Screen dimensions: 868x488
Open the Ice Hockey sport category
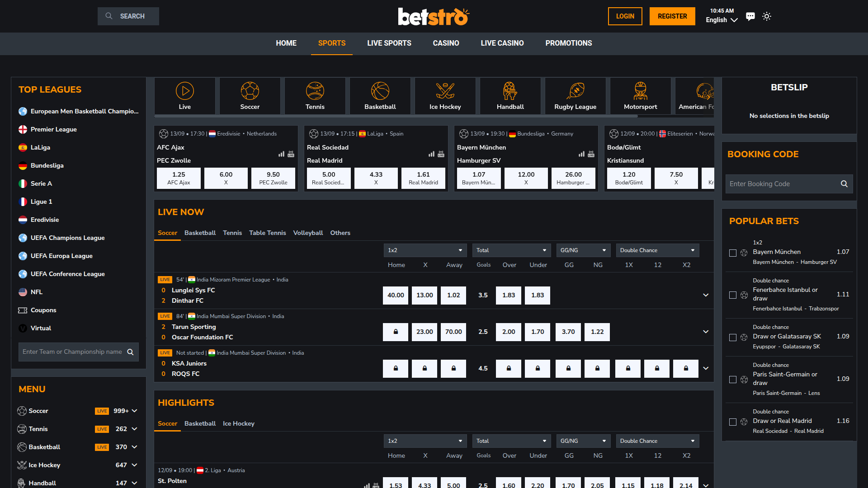point(445,95)
